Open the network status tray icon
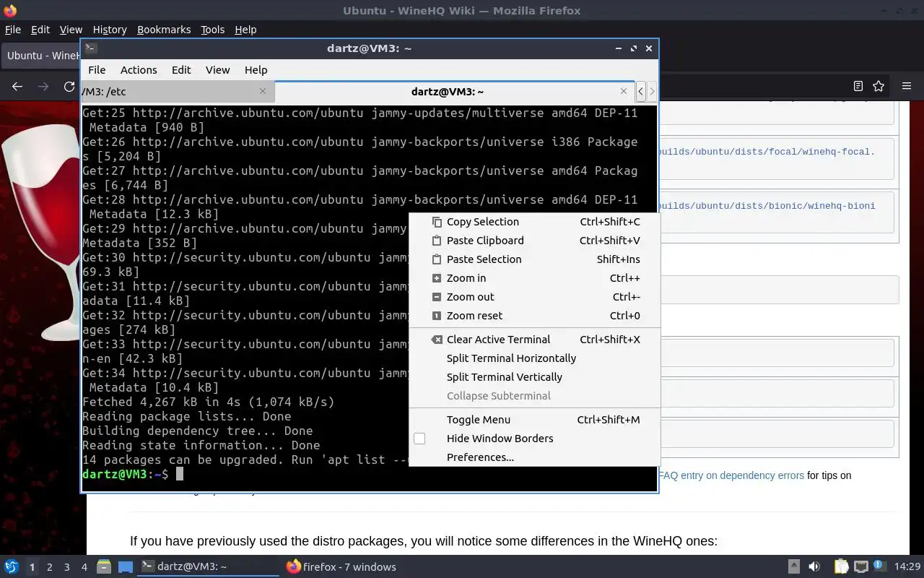The image size is (924, 578). point(860,566)
